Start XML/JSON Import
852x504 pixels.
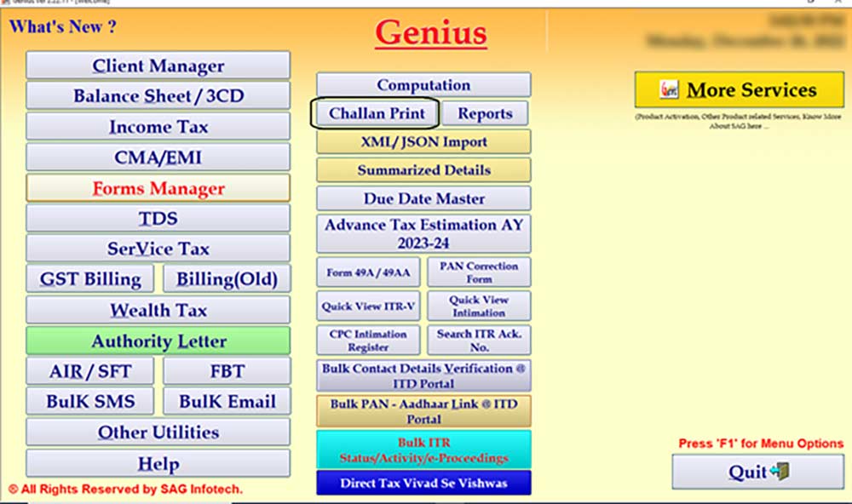(423, 141)
